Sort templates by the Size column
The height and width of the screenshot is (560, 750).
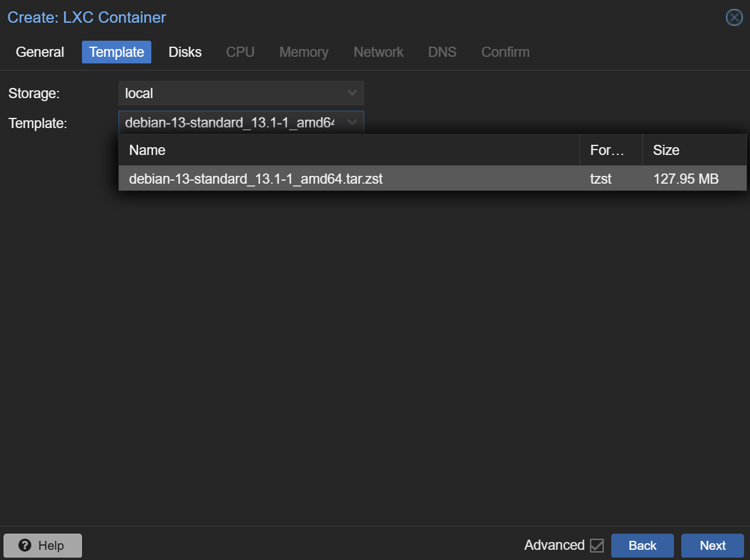click(694, 150)
